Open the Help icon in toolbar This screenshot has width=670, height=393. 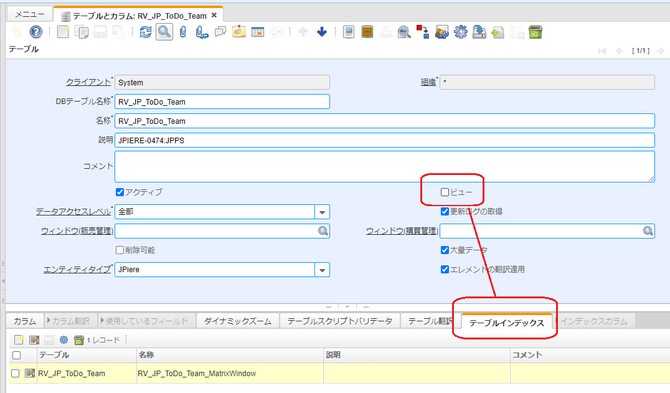pos(36,32)
